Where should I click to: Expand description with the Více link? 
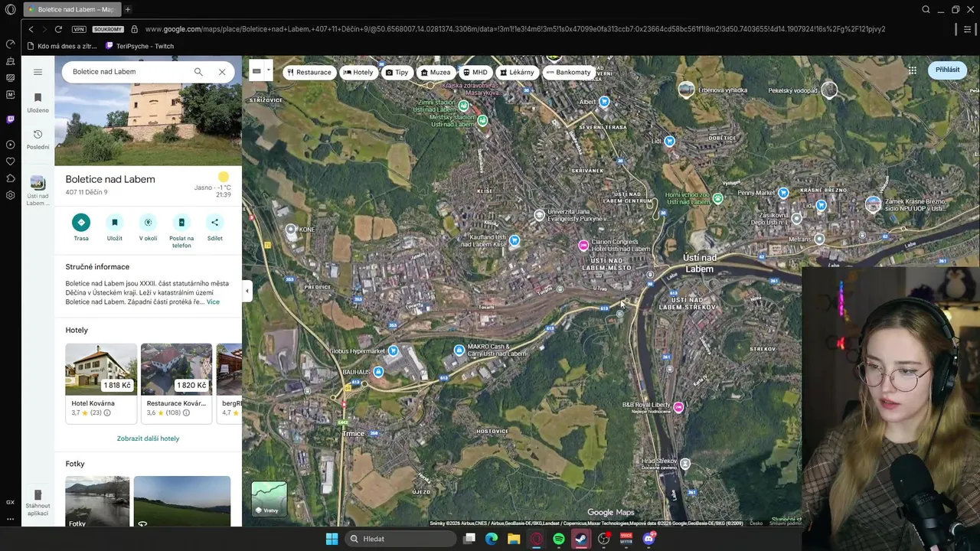(x=213, y=302)
